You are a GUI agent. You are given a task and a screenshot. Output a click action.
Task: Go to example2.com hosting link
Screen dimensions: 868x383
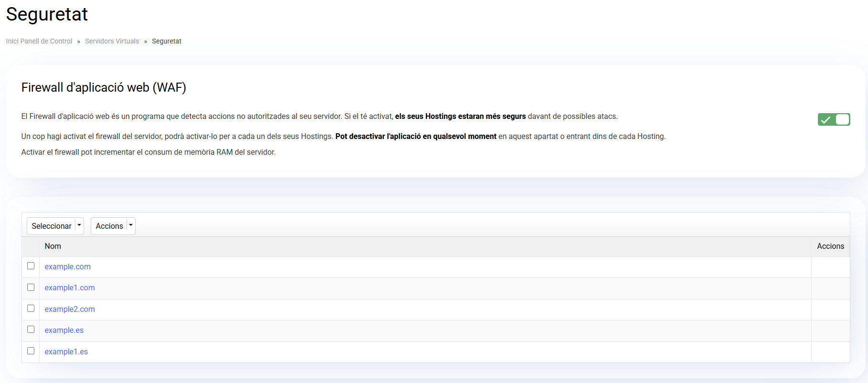tap(70, 309)
